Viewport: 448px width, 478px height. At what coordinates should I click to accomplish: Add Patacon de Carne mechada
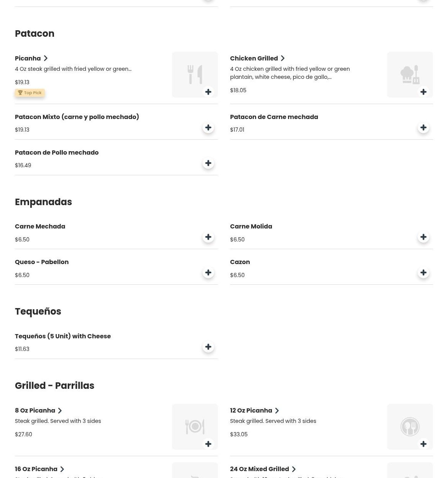423,127
